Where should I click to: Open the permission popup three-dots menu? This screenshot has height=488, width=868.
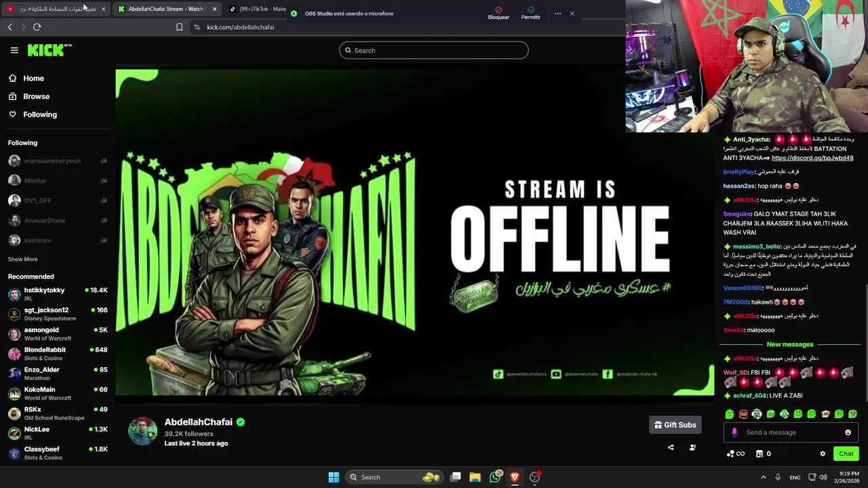557,14
